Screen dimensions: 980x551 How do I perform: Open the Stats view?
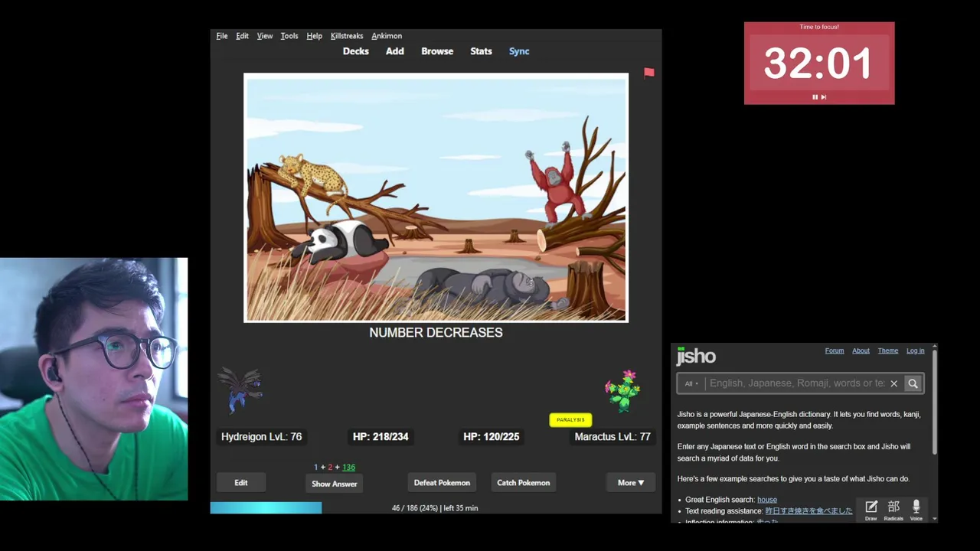pyautogui.click(x=481, y=51)
